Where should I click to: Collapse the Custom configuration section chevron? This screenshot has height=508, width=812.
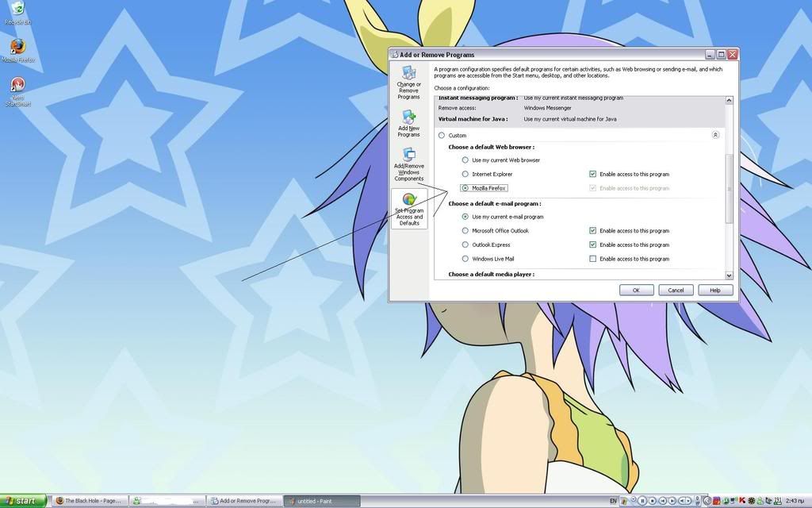point(715,135)
